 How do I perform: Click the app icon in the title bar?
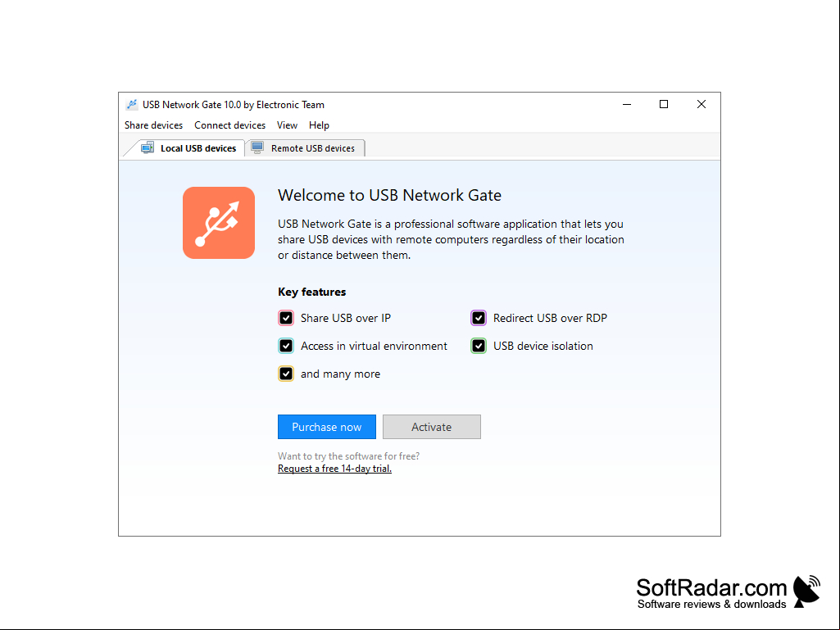(132, 105)
